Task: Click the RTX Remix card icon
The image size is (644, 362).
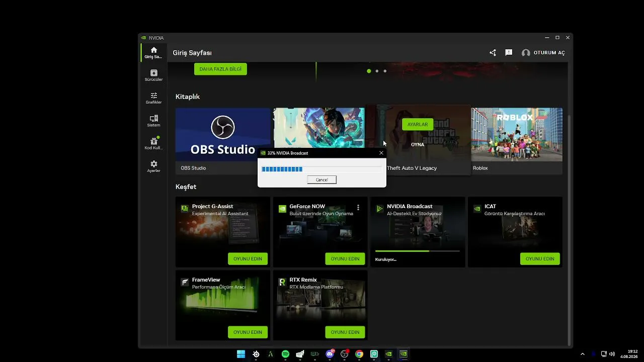Action: [282, 282]
